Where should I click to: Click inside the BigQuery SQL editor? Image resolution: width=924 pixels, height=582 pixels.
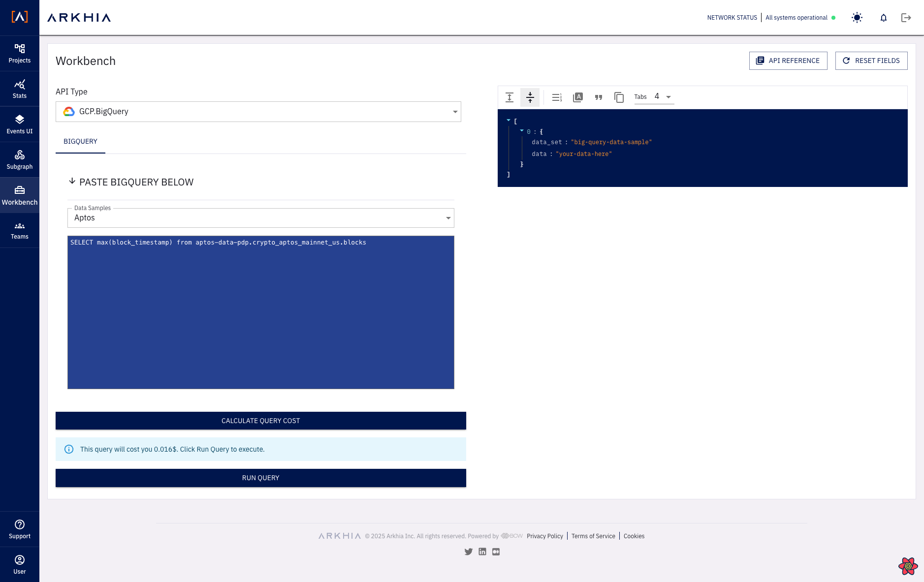pos(261,312)
